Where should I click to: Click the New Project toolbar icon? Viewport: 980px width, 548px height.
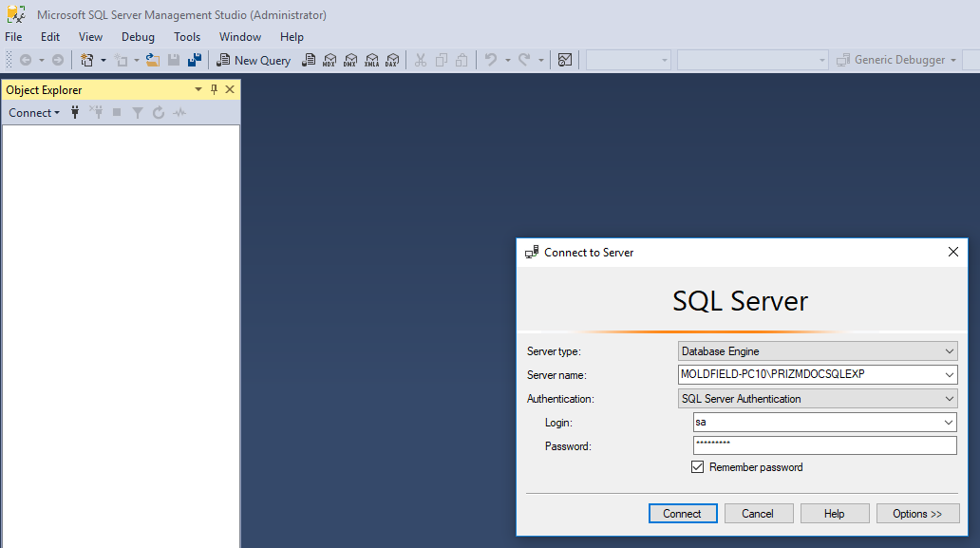tap(86, 60)
